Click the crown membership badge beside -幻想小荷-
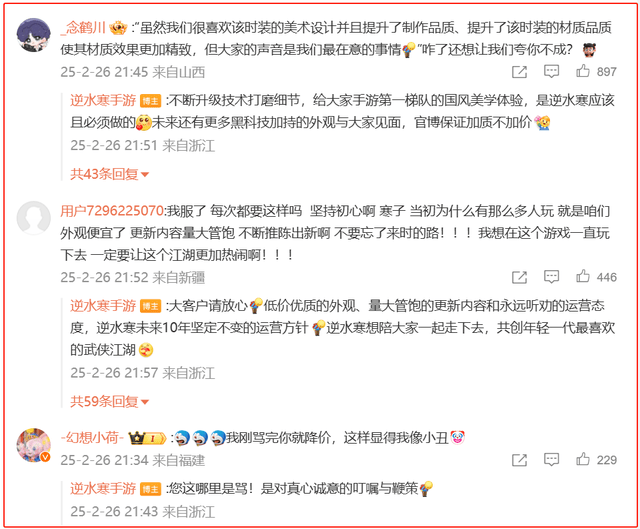 (x=147, y=438)
